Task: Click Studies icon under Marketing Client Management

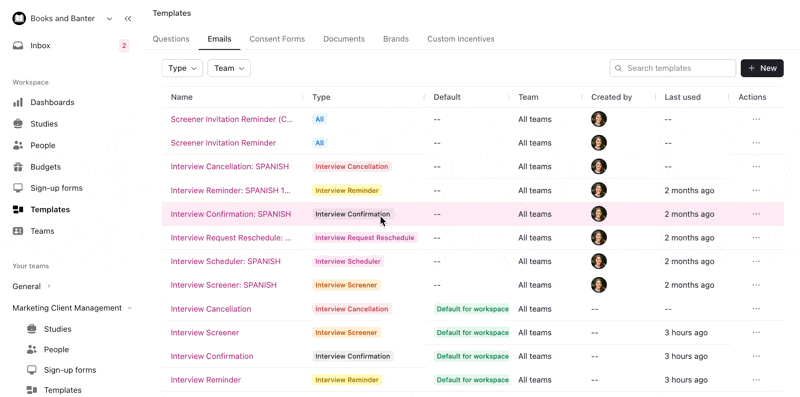Action: (x=32, y=329)
